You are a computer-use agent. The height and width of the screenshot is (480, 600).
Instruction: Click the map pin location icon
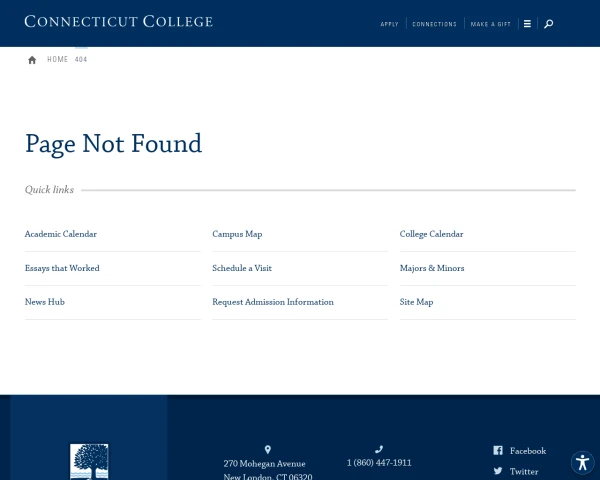267,450
